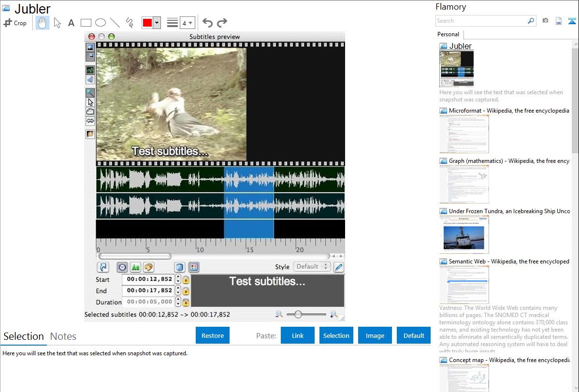The width and height of the screenshot is (579, 392).
Task: Activate the hand pan tool in Flamory toolbar
Action: pyautogui.click(x=42, y=23)
